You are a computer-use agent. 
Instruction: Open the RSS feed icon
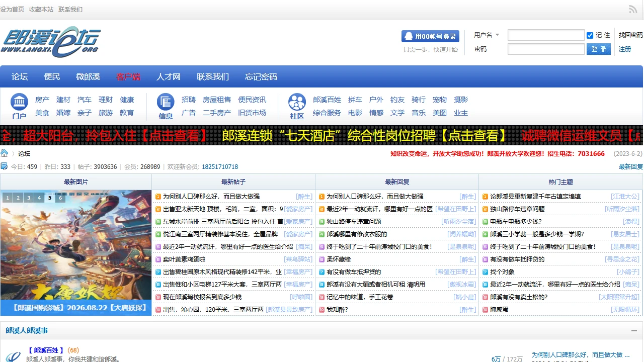point(633,9)
